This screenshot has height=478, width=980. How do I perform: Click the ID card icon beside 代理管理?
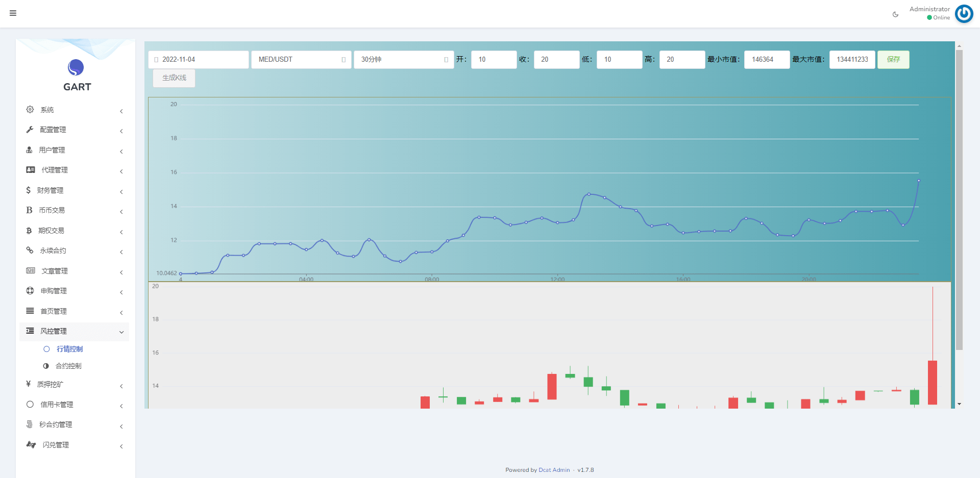click(x=31, y=170)
